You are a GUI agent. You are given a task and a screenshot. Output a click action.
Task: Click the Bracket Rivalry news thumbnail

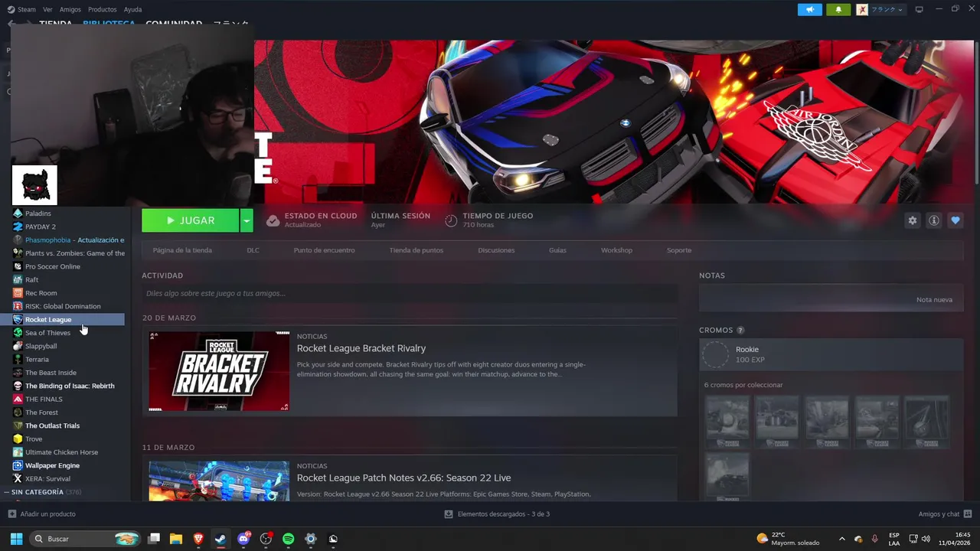(x=219, y=371)
